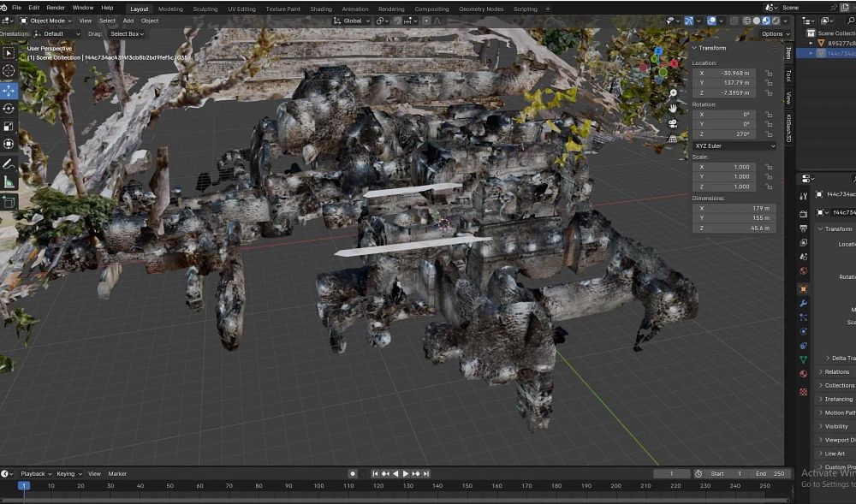Choose the Annotate pencil tool
856x504 pixels.
click(9, 163)
